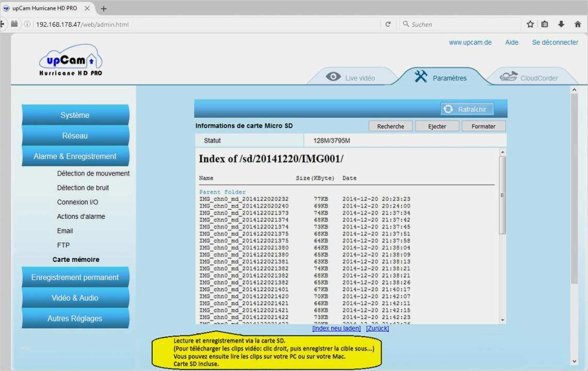The width and height of the screenshot is (588, 371).
Task: Expand the Enregistrement permanent section
Action: point(75,277)
